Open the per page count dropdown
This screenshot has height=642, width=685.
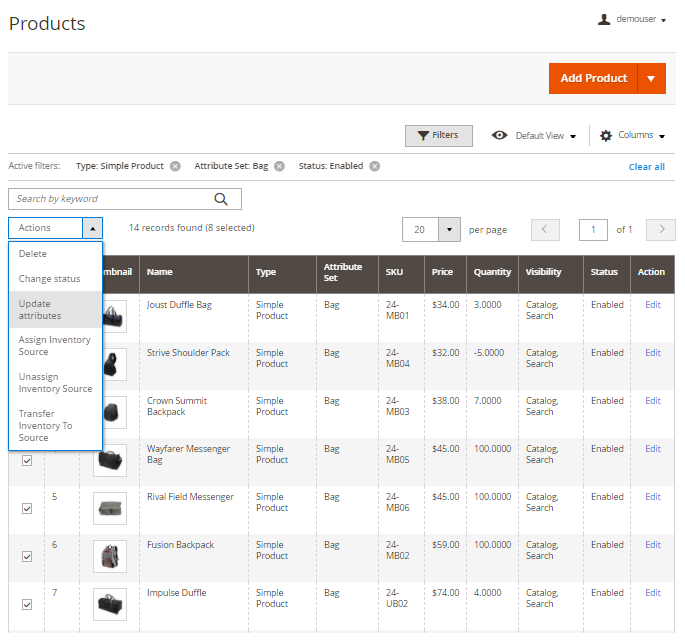point(448,230)
